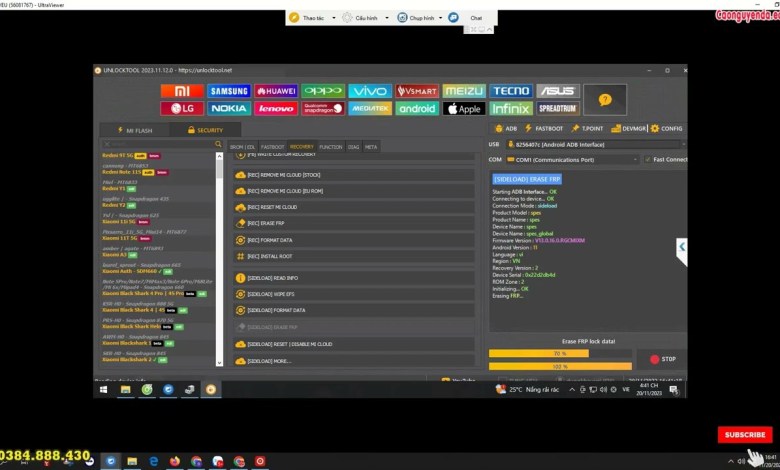The height and width of the screenshot is (470, 780).
Task: Select the Tecno brand logo
Action: [x=511, y=91]
